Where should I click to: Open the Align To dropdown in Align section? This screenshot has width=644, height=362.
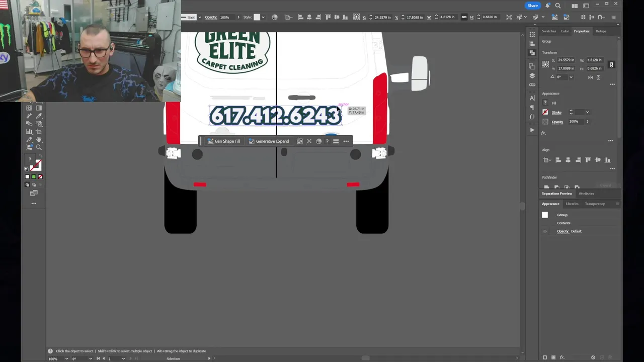click(x=547, y=160)
